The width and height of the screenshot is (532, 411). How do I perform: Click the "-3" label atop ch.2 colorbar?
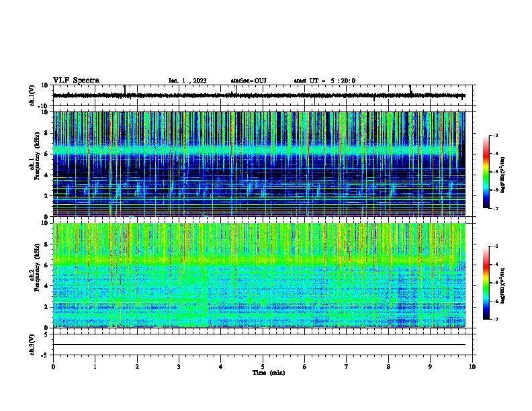pyautogui.click(x=495, y=246)
